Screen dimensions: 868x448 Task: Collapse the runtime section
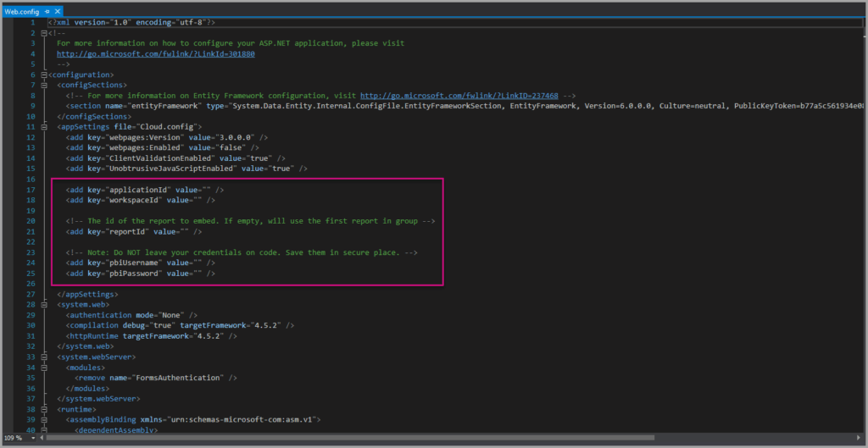coord(44,410)
